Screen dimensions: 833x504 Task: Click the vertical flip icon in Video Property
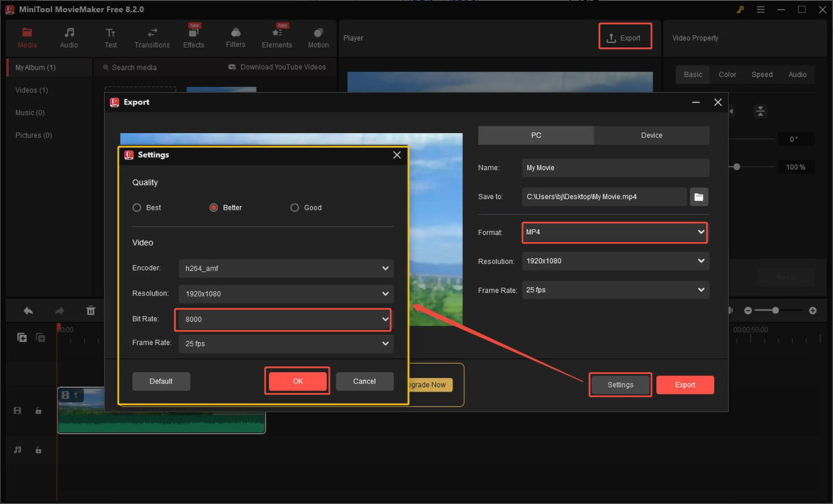761,111
